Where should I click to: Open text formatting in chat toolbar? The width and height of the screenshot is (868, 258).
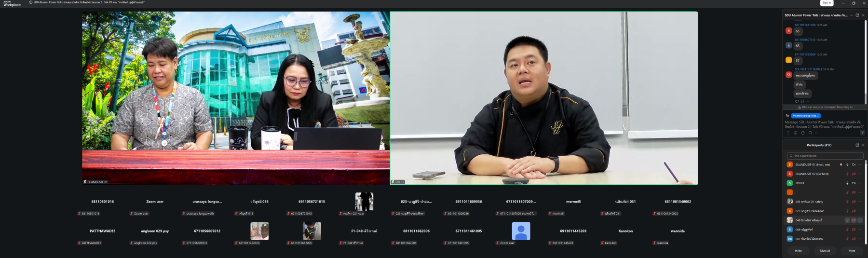[788, 133]
